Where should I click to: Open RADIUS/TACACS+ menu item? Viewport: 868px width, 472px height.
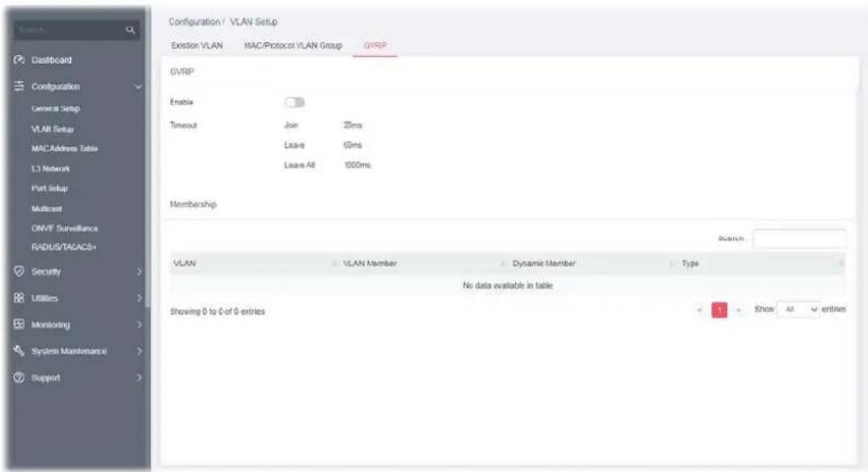point(64,247)
